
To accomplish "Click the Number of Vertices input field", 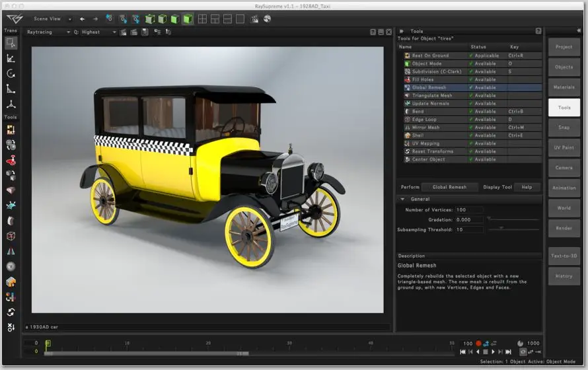I will (x=469, y=210).
